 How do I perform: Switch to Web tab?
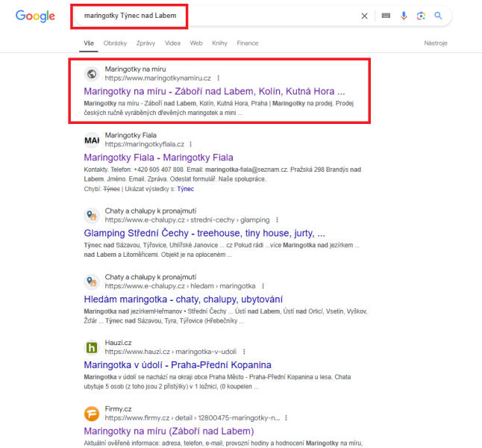pyautogui.click(x=196, y=43)
